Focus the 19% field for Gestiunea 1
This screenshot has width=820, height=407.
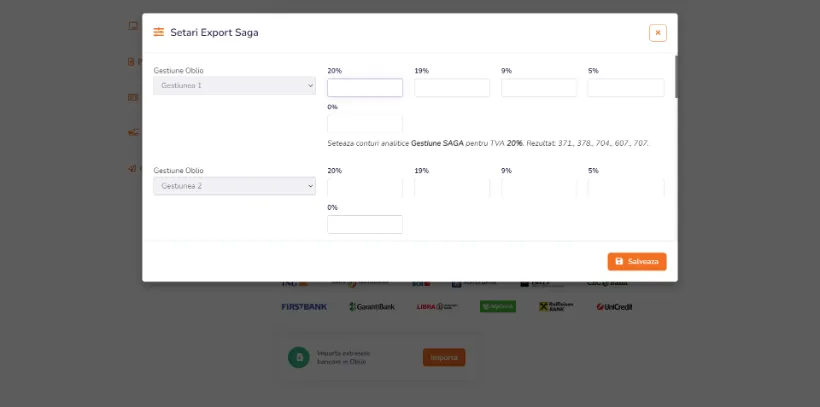pyautogui.click(x=452, y=87)
